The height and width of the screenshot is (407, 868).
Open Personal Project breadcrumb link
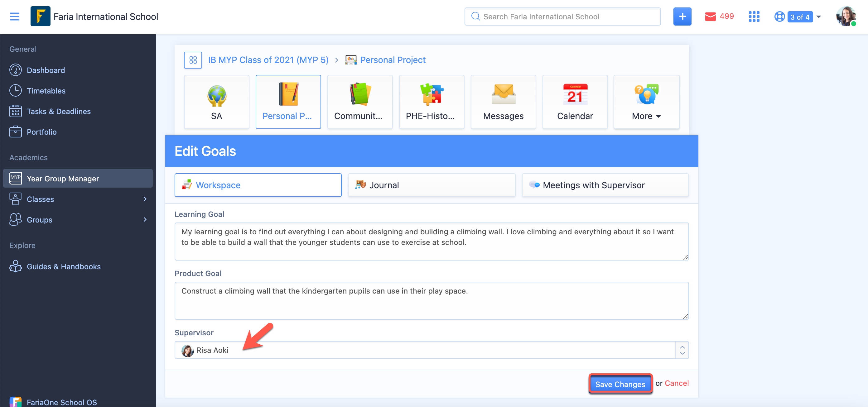(393, 60)
